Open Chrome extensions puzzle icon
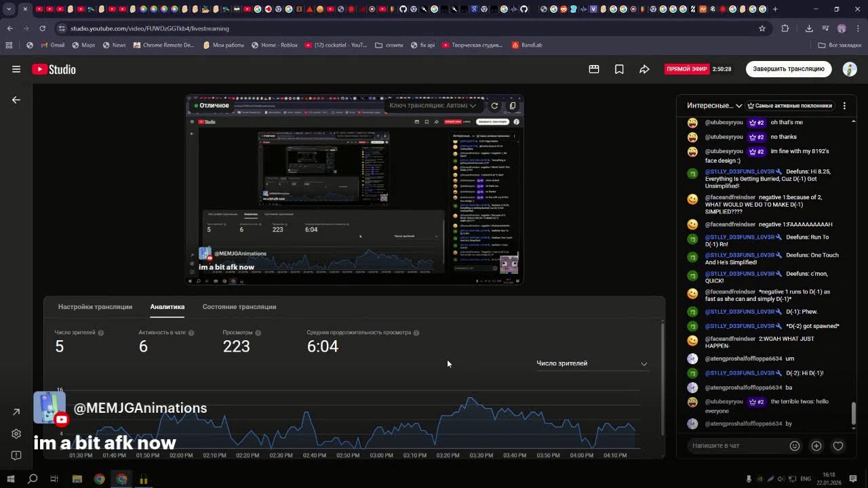Viewport: 868px width, 488px height. (785, 28)
